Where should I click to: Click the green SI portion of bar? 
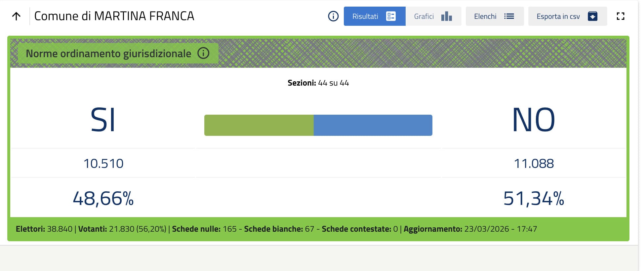coord(259,125)
